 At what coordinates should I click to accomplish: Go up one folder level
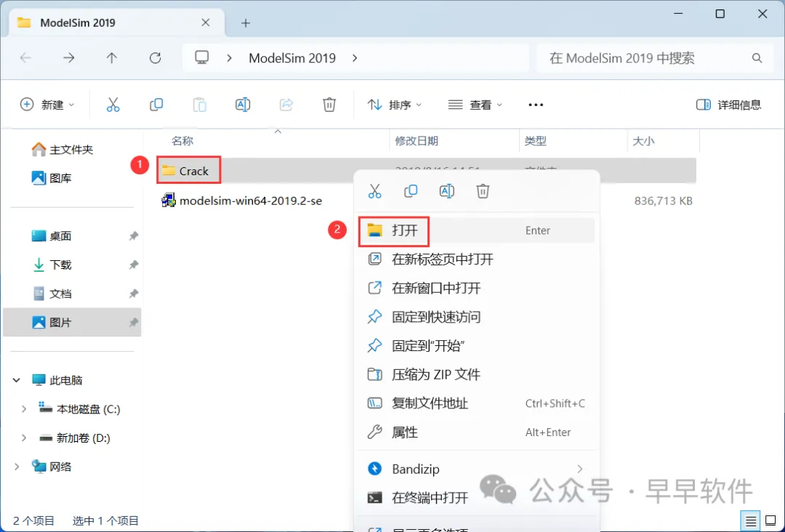112,58
